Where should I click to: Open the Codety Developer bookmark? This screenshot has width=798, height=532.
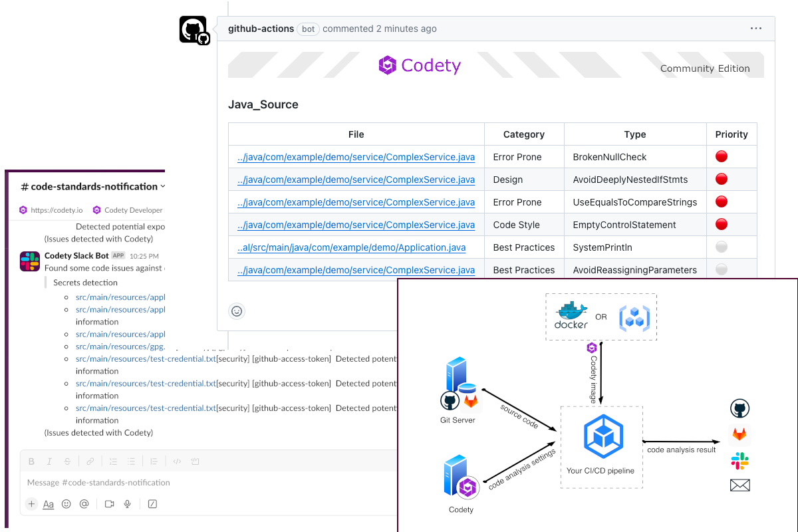[x=128, y=210]
